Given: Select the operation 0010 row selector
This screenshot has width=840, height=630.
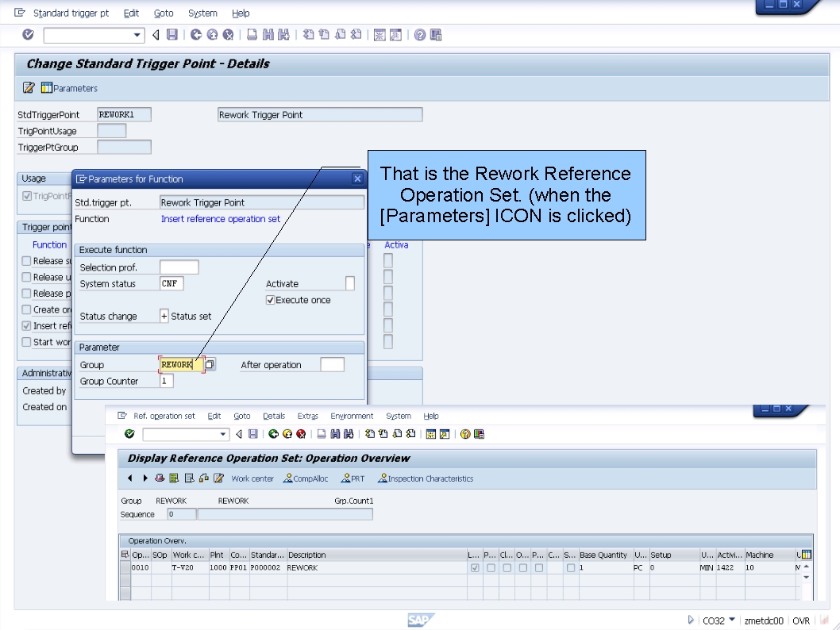Looking at the screenshot, I should tap(125, 568).
